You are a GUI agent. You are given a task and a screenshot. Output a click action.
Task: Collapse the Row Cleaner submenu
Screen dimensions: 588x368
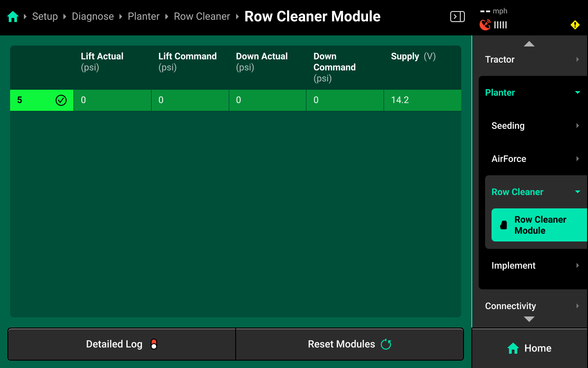[x=577, y=192]
